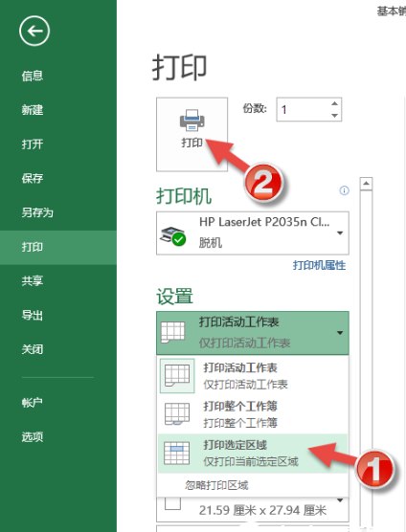Collapse the 打印活动工作表 settings dropdown

253,333
